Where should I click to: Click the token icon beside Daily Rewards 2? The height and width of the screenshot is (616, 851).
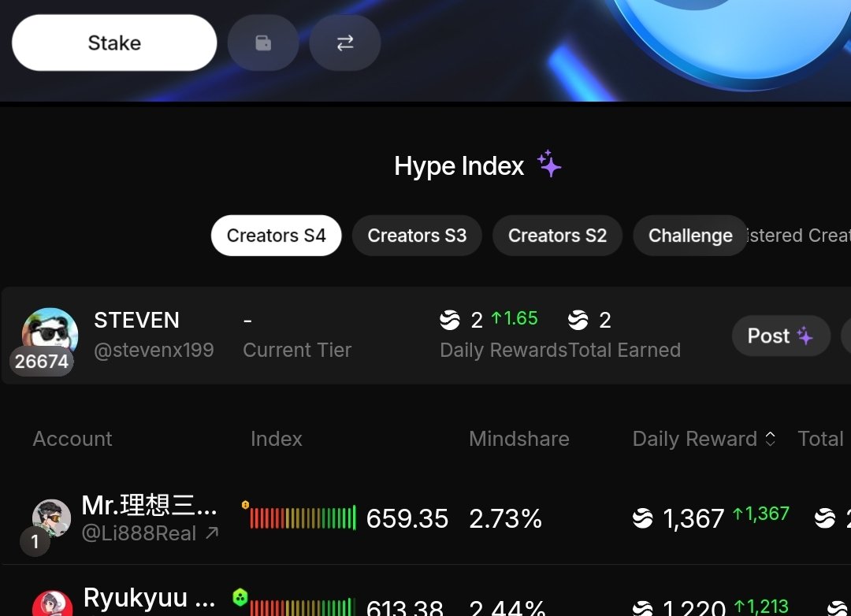coord(450,321)
